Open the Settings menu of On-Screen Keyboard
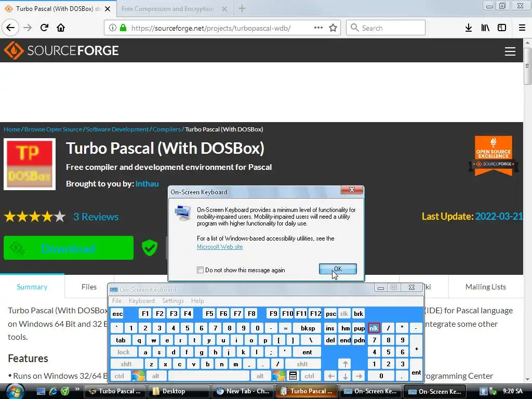Viewport: 532px width, 399px height. 173,301
